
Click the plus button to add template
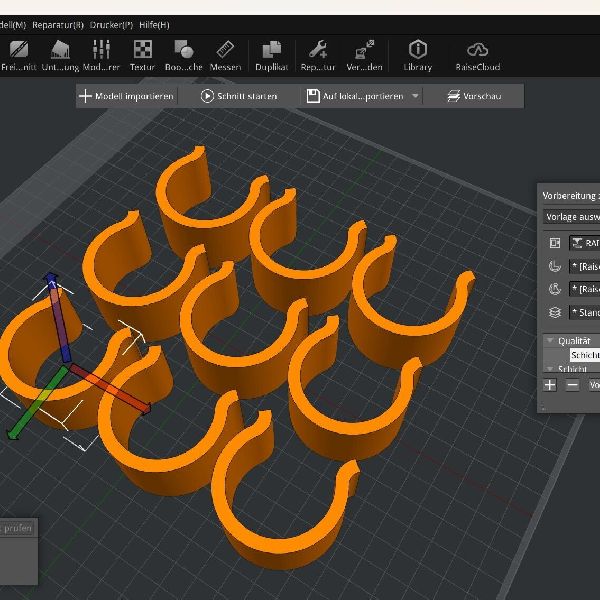tap(550, 385)
